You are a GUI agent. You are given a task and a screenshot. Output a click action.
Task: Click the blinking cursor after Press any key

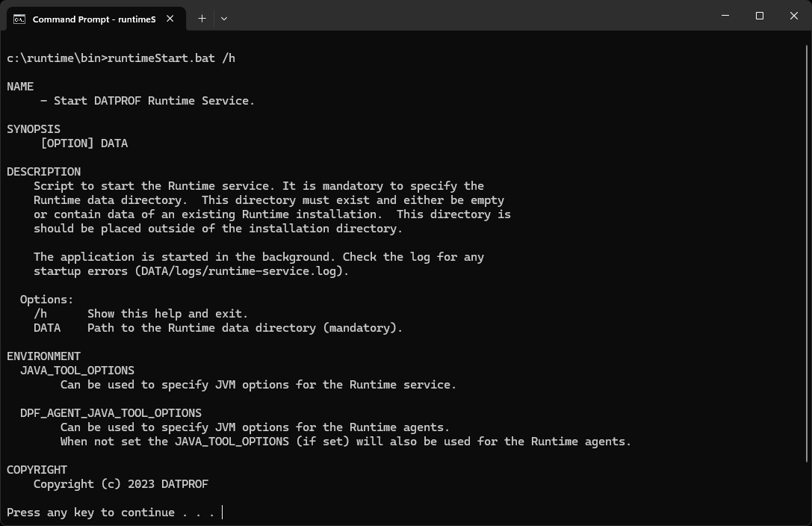click(x=220, y=512)
